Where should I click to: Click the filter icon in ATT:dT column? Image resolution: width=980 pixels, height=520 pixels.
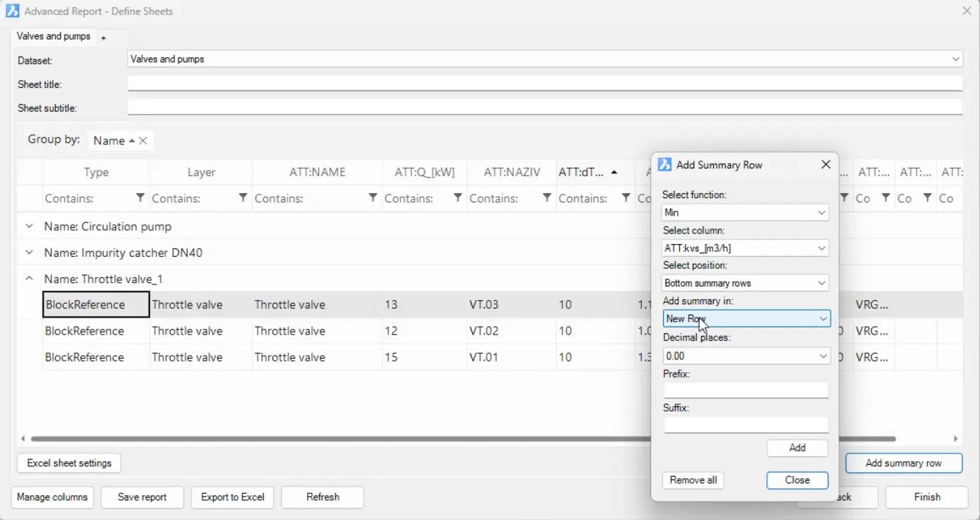click(626, 198)
